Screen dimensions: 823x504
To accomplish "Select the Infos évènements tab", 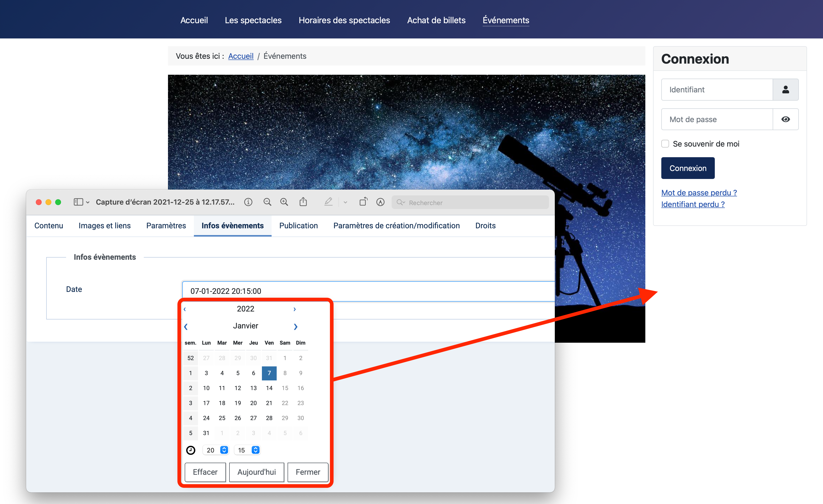I will pos(232,226).
